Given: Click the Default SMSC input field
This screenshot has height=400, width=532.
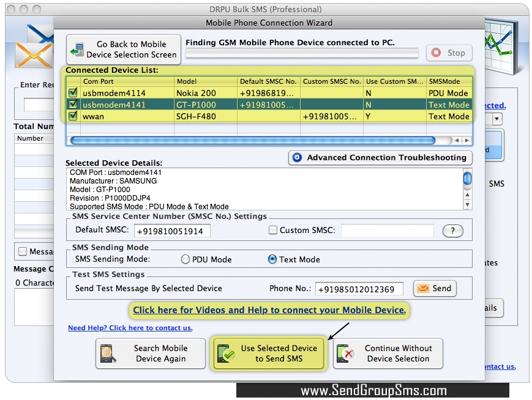Looking at the screenshot, I should coord(172,231).
